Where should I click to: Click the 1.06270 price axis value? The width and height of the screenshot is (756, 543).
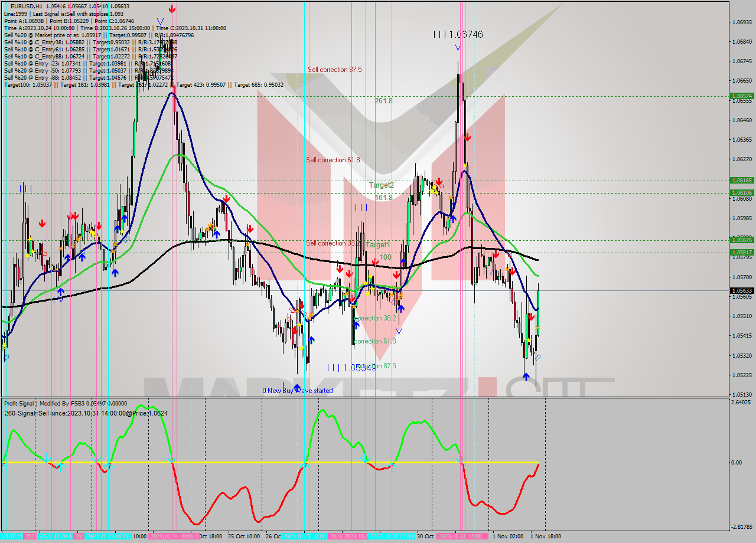coord(742,159)
